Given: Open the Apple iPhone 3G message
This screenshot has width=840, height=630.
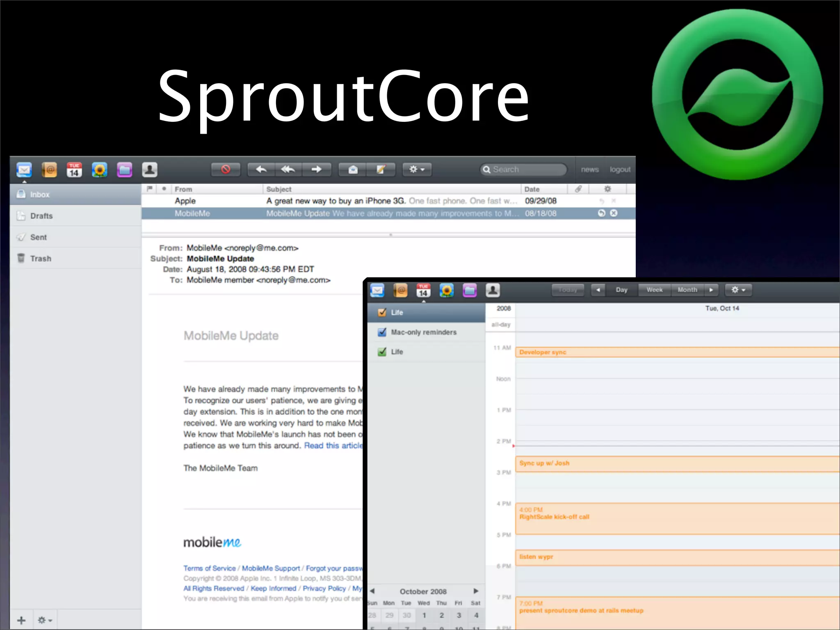Looking at the screenshot, I should point(388,201).
